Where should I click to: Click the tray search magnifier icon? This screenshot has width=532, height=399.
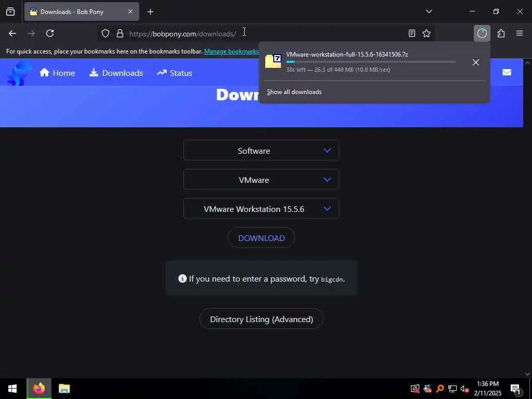[x=440, y=389]
